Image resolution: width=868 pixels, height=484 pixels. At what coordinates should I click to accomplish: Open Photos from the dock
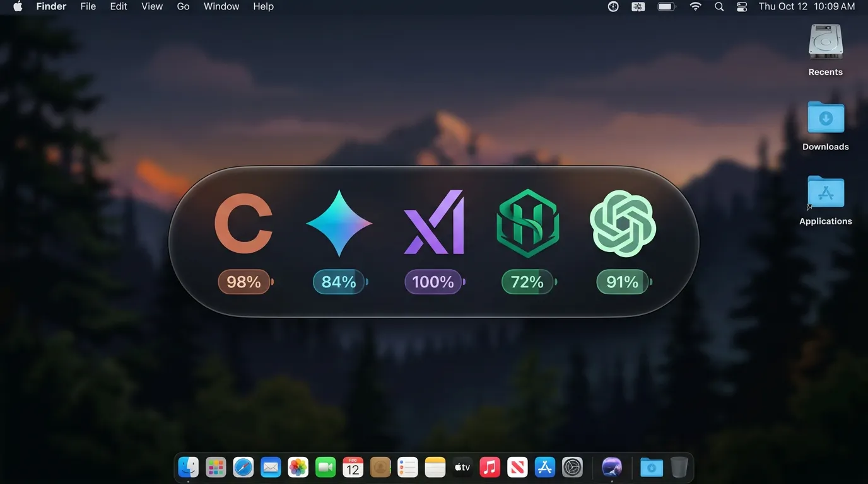point(298,467)
